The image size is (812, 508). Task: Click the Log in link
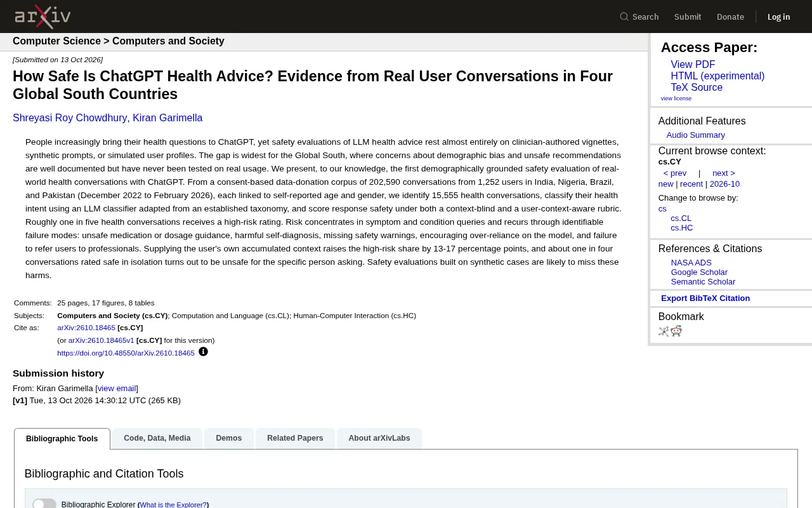pos(779,17)
